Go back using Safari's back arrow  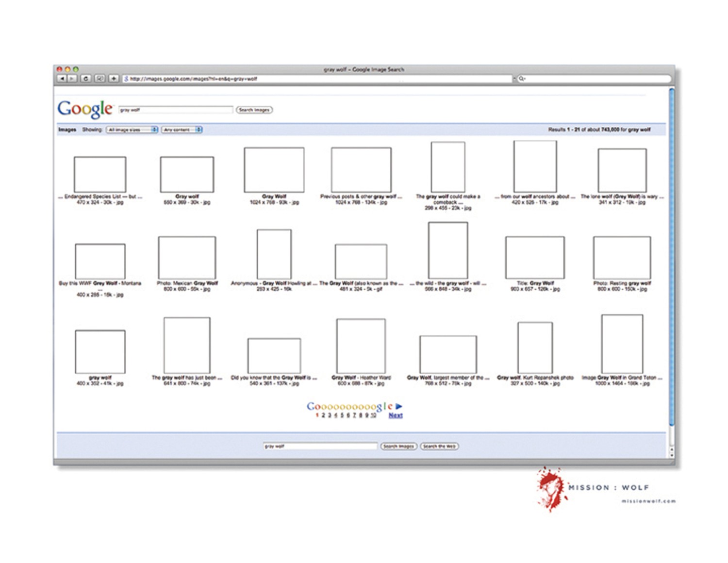(x=62, y=79)
